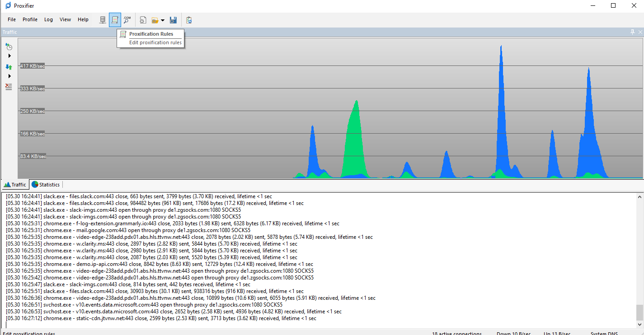Click video-edge entry with 10899 bytes sent

tap(190, 298)
